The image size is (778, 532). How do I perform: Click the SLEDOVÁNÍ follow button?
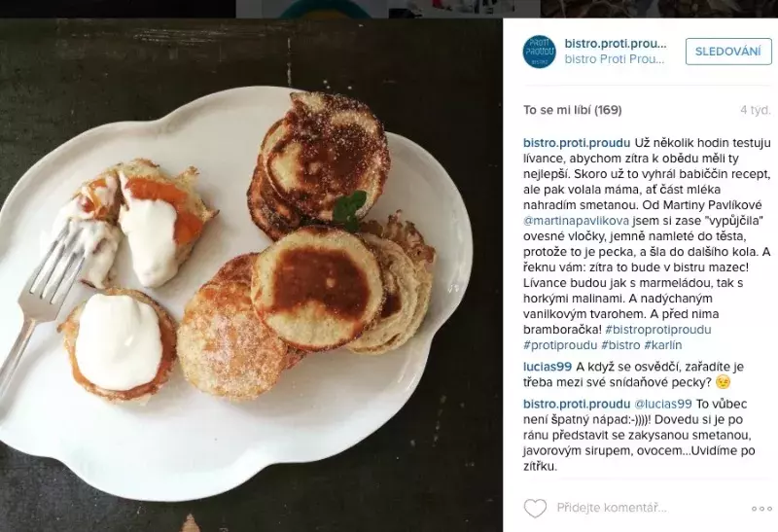[x=728, y=52]
